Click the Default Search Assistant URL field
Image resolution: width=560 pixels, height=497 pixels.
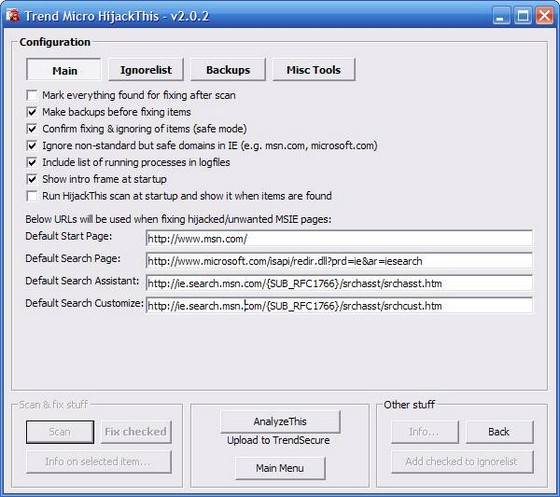[x=339, y=283]
